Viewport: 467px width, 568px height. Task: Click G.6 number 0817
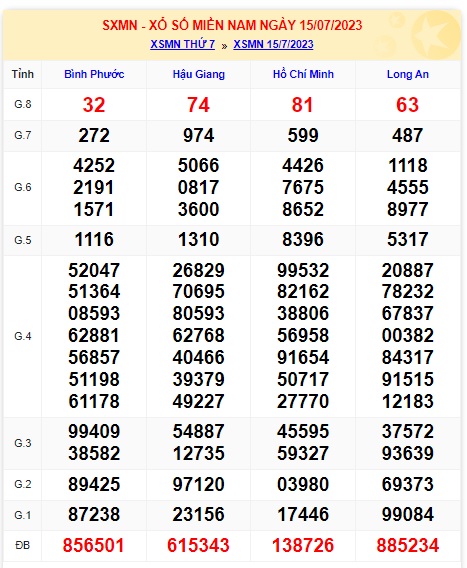199,188
